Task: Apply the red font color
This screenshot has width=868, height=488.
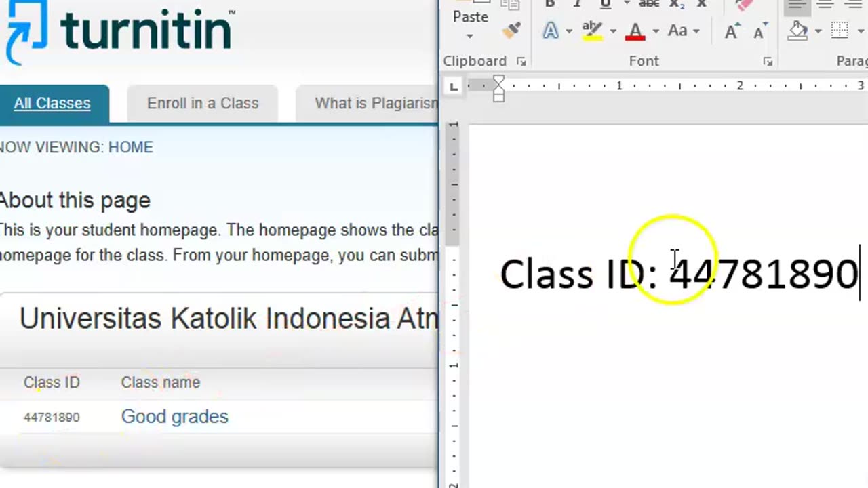Action: tap(635, 30)
